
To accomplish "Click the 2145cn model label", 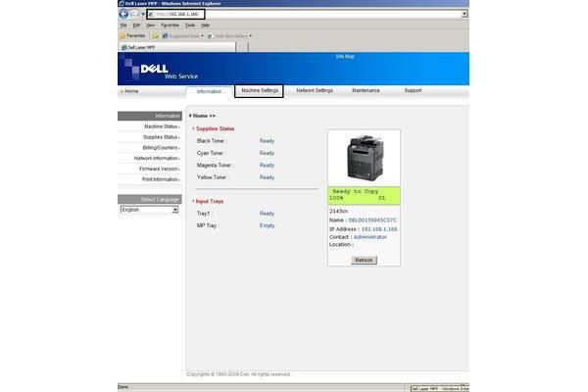I will [338, 212].
